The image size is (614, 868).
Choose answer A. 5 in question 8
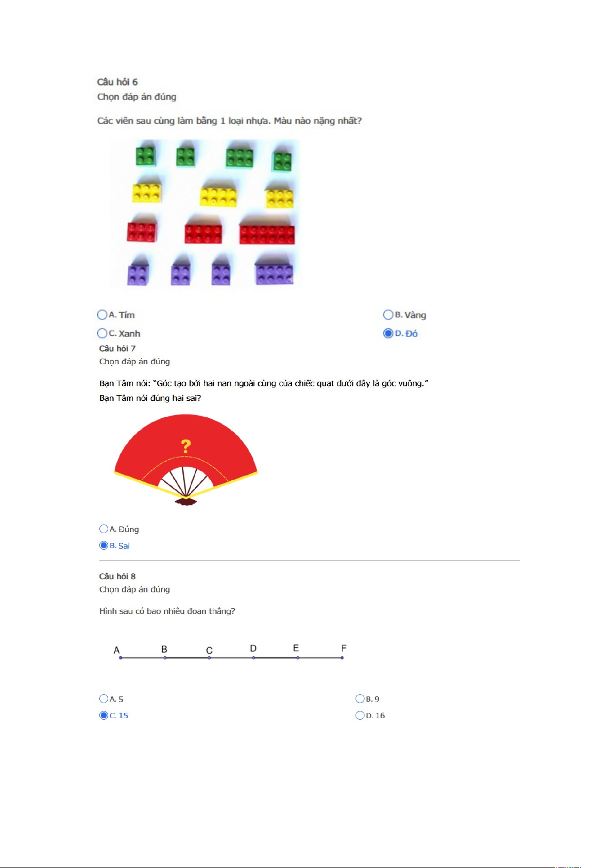(104, 699)
